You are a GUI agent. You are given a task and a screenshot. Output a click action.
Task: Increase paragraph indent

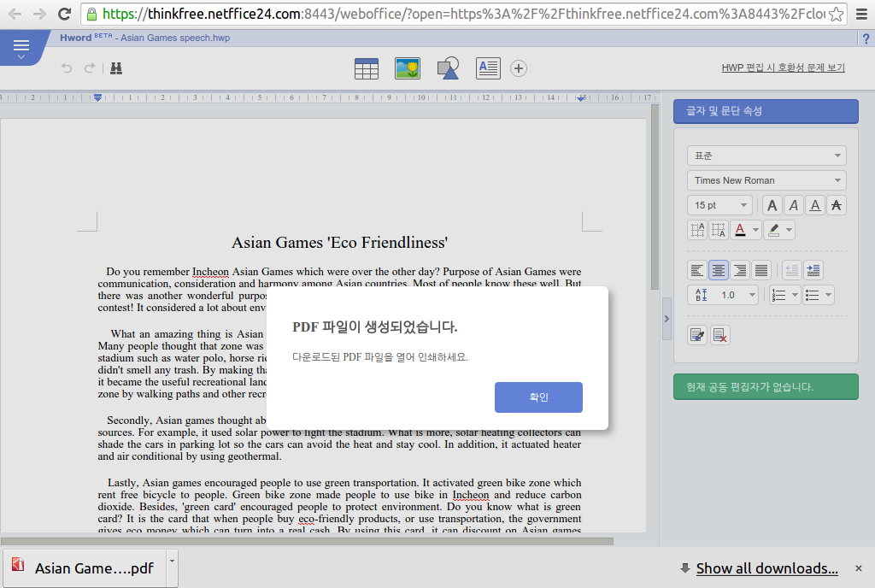(813, 271)
